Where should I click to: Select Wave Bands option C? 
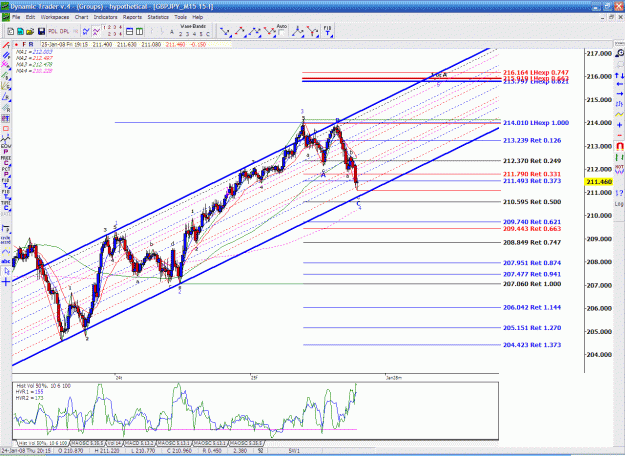208,34
